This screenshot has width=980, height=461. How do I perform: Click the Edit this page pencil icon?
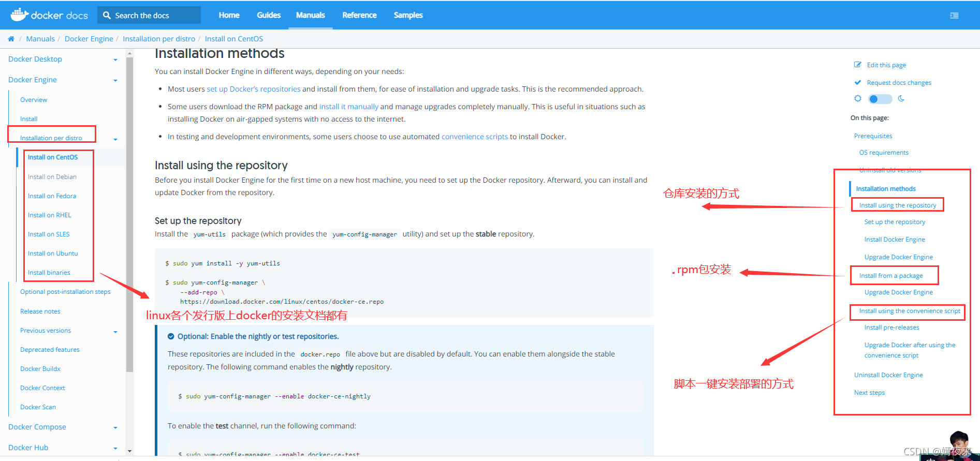857,65
